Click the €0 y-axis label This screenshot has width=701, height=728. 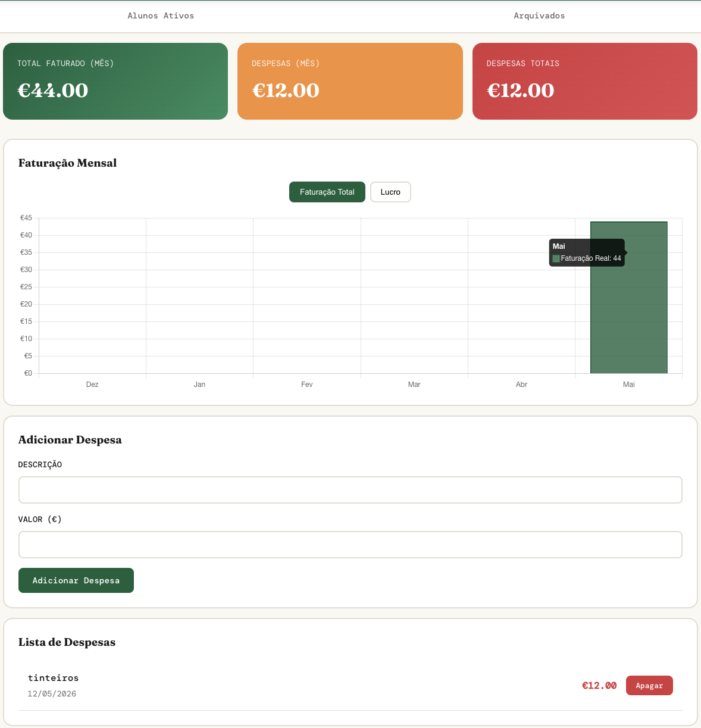point(28,373)
